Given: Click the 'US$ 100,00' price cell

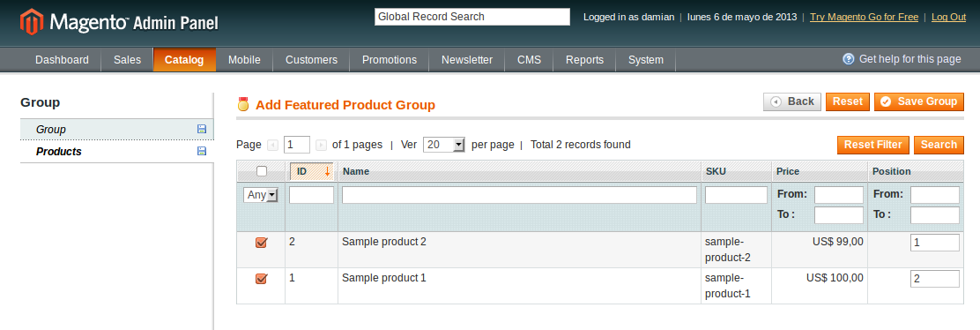Looking at the screenshot, I should pyautogui.click(x=820, y=286).
